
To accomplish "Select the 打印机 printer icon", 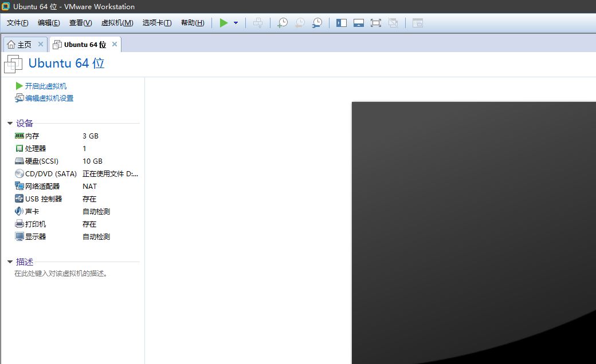I will point(19,224).
